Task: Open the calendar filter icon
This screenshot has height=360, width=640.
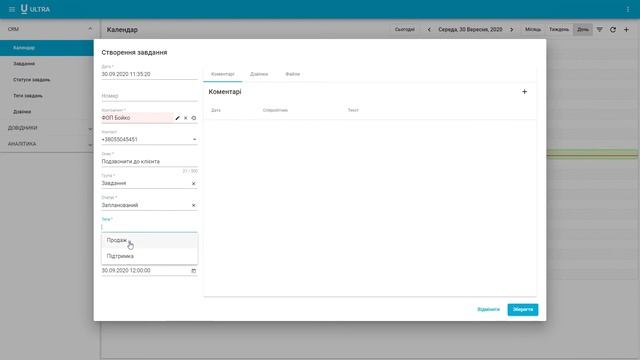Action: [600, 29]
